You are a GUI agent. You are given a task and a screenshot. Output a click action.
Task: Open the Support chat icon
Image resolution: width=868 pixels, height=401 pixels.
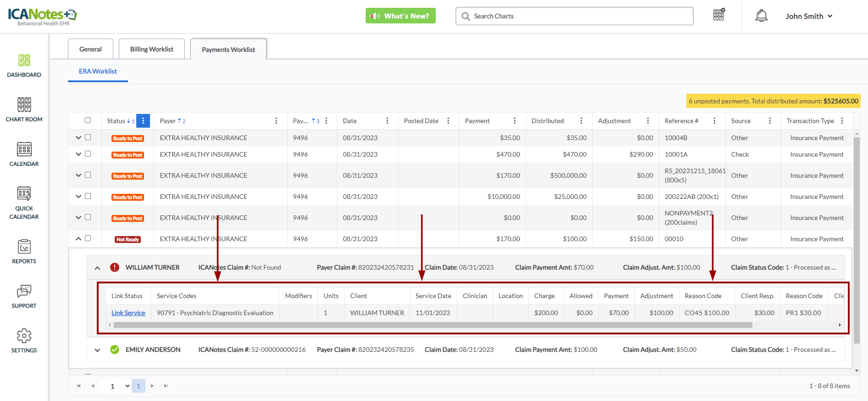tap(24, 291)
